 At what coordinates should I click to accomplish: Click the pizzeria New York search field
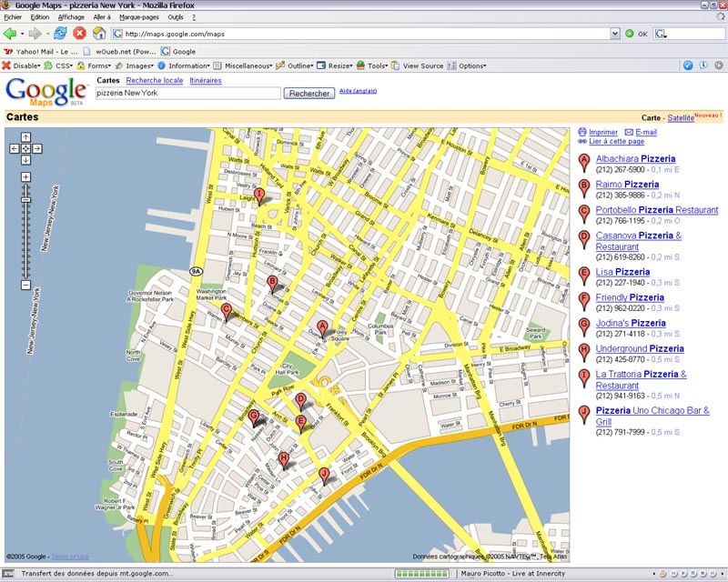coord(188,93)
